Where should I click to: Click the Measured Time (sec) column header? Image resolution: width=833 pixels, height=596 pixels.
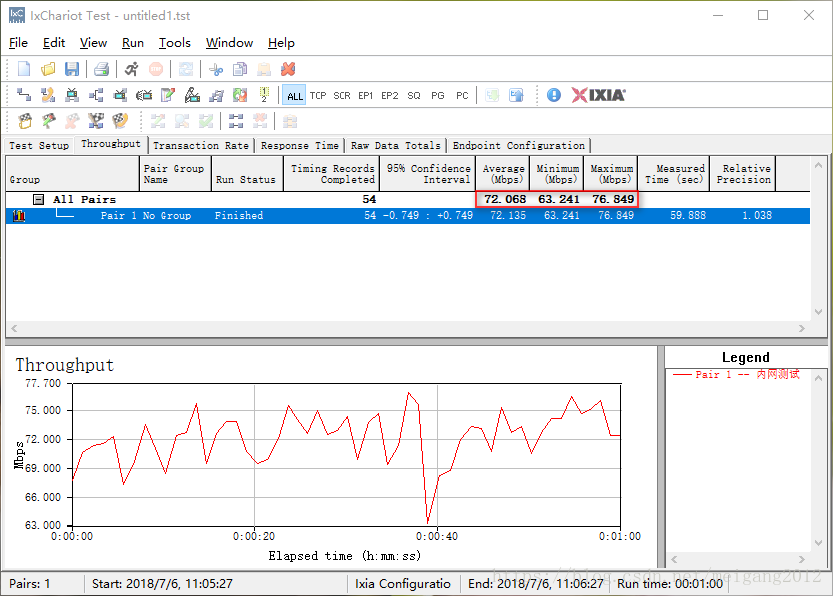674,174
